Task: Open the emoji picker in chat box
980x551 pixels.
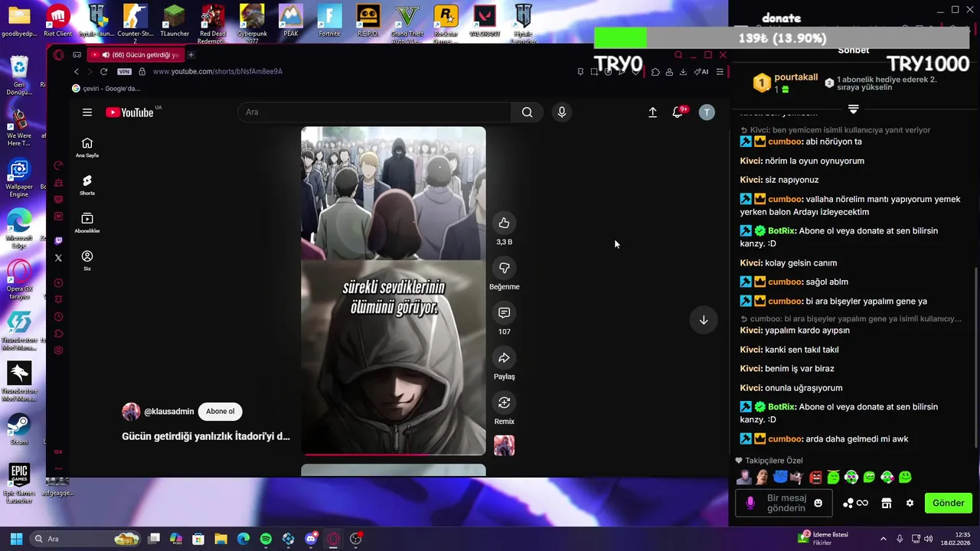Action: coord(818,503)
